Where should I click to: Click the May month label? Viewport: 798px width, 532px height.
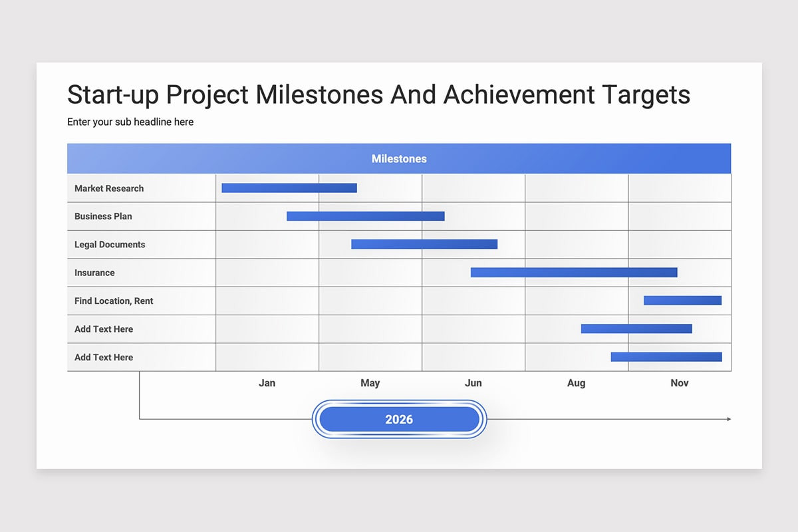tap(370, 383)
